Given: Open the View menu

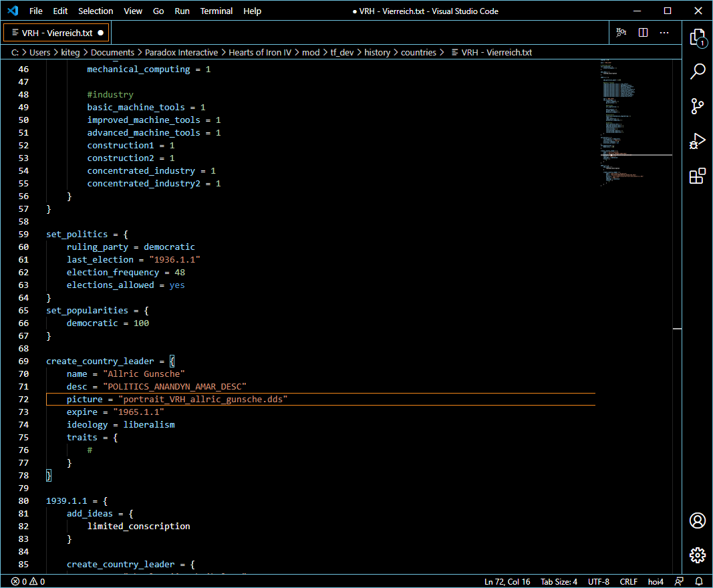Looking at the screenshot, I should [133, 11].
